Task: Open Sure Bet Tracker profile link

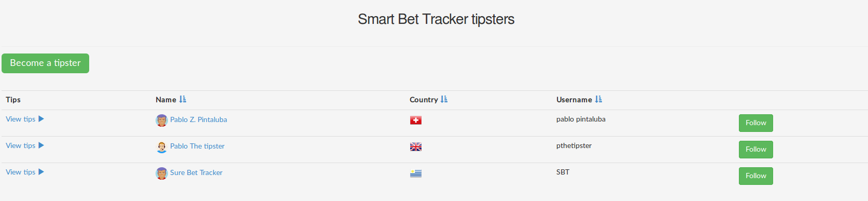Action: coord(196,172)
